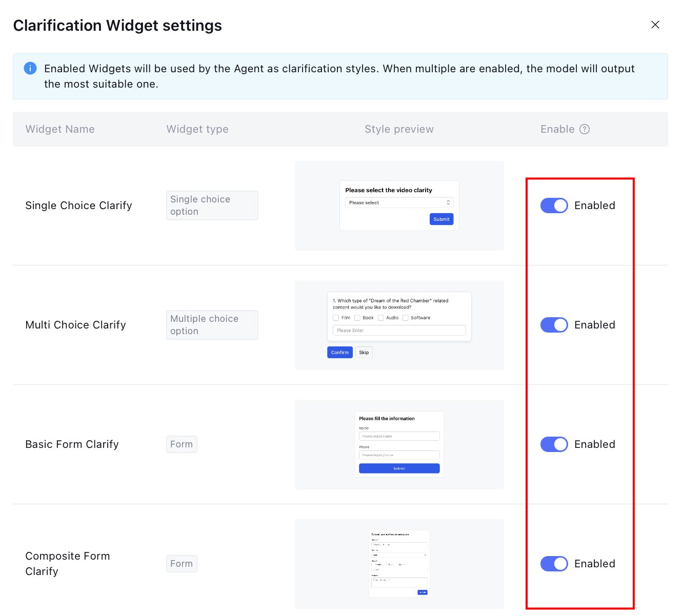
Task: Click the Phone input in basic form preview
Action: [399, 455]
